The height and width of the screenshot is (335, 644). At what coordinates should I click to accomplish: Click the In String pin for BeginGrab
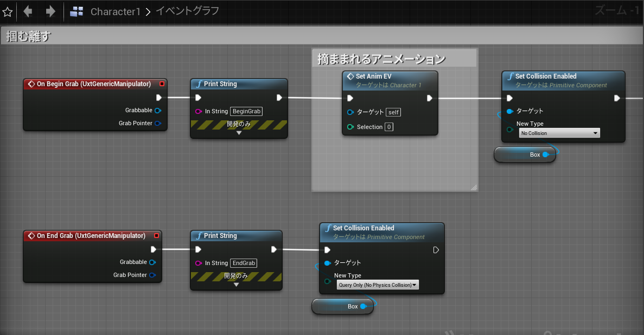[x=199, y=111]
